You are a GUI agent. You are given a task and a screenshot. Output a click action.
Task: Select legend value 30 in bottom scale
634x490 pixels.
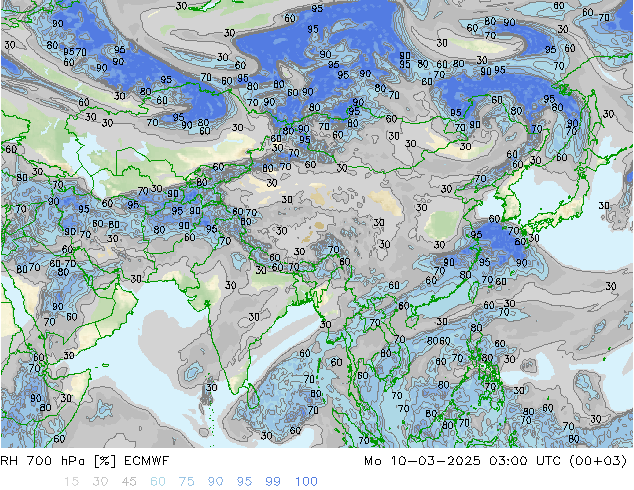click(x=100, y=482)
